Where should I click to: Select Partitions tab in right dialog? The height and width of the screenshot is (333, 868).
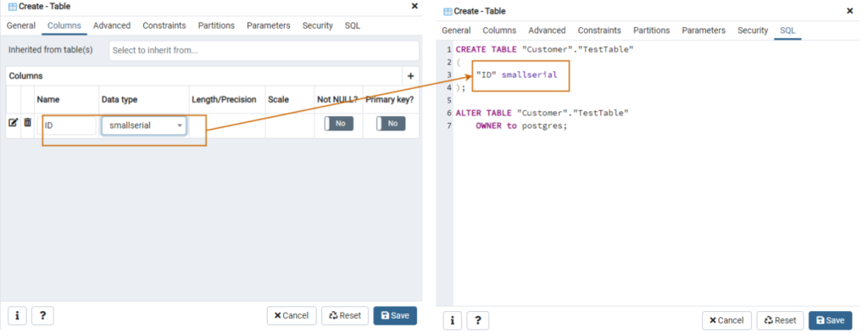point(652,31)
